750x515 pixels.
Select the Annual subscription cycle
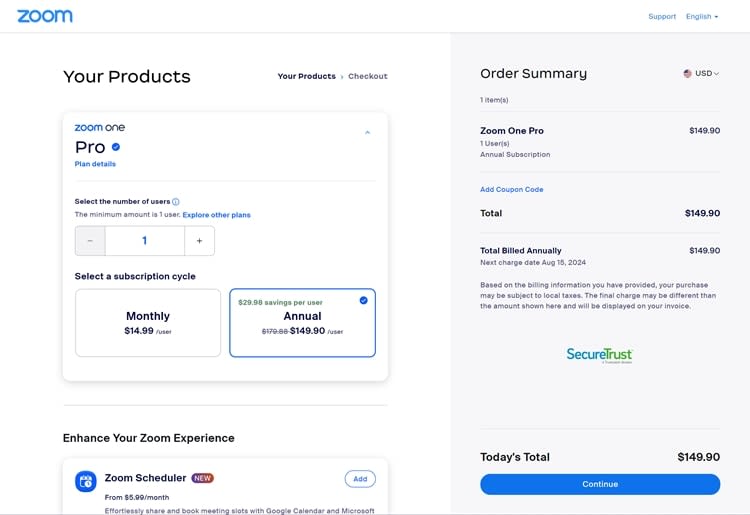[x=302, y=323]
